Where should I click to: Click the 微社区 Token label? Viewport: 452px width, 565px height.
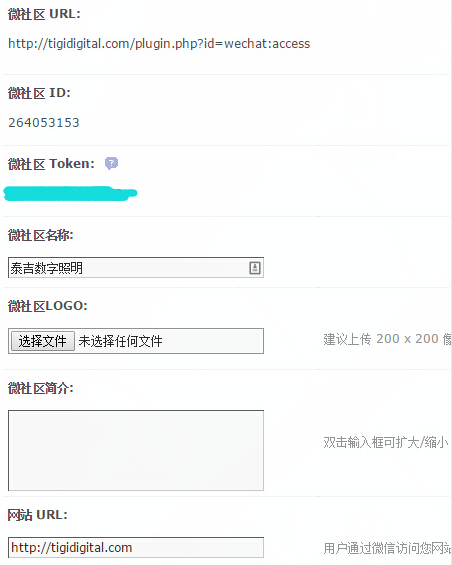tap(51, 164)
